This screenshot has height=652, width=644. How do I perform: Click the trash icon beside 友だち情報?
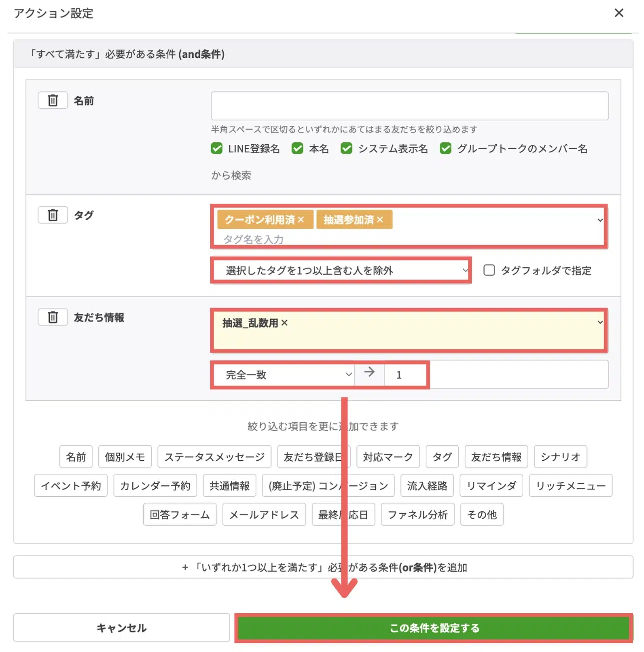point(53,317)
